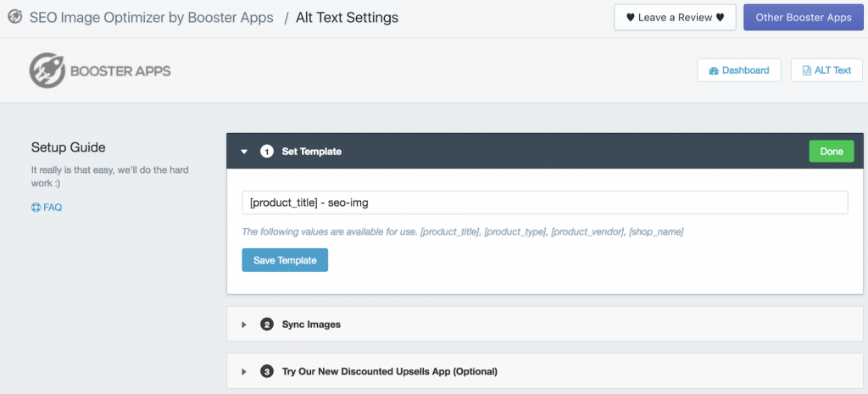Select the Alt Text Settings breadcrumb
Viewport: 868px width, 394px height.
347,17
